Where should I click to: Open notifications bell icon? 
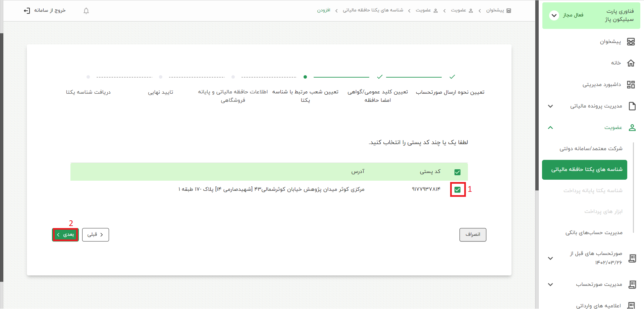(86, 11)
